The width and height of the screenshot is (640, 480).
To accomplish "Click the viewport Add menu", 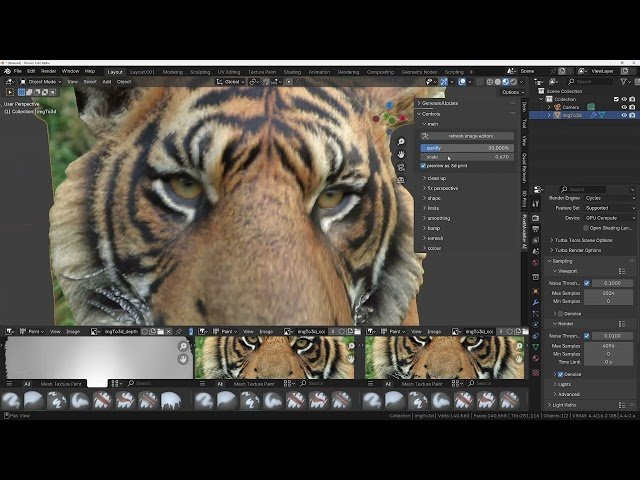I will tap(107, 82).
